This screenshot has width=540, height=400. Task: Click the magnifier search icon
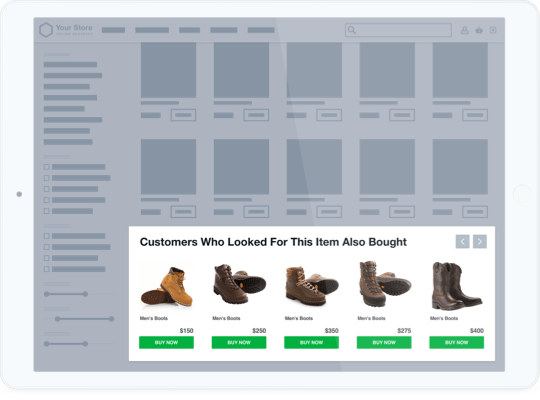pyautogui.click(x=352, y=30)
